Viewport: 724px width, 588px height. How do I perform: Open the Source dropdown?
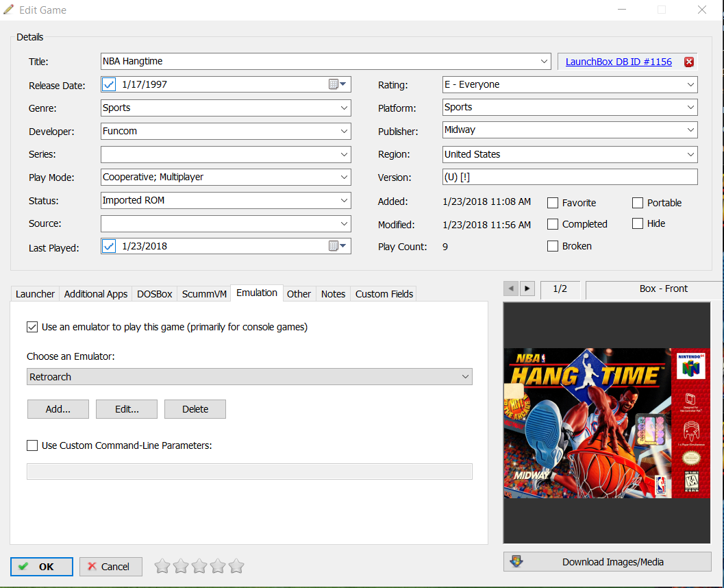coord(344,223)
